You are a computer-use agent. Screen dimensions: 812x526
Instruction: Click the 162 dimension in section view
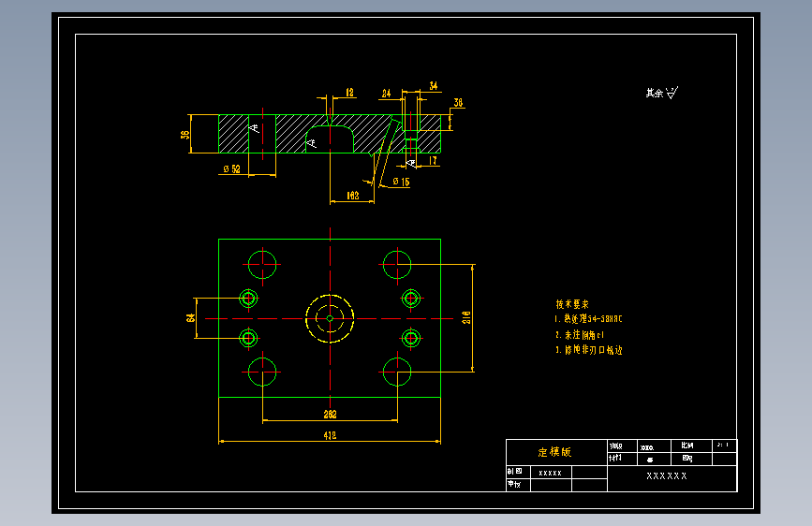pyautogui.click(x=352, y=196)
